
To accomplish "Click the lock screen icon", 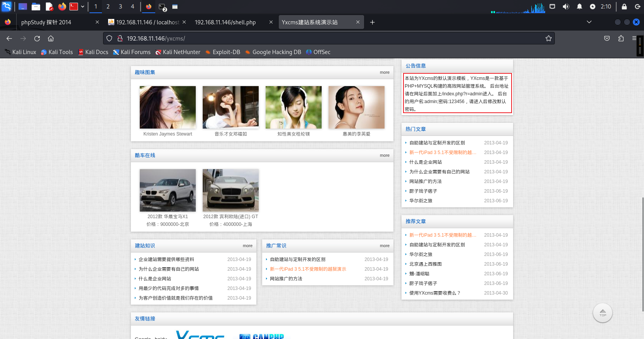I will (x=624, y=7).
